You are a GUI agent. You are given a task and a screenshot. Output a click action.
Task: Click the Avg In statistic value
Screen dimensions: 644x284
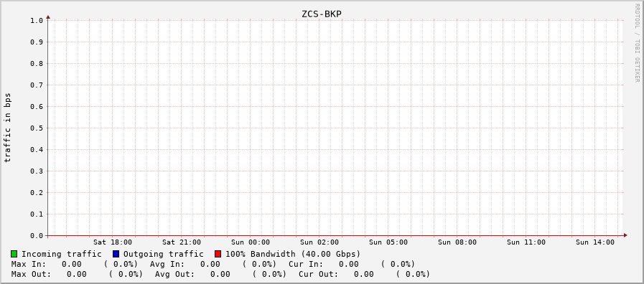click(x=210, y=265)
